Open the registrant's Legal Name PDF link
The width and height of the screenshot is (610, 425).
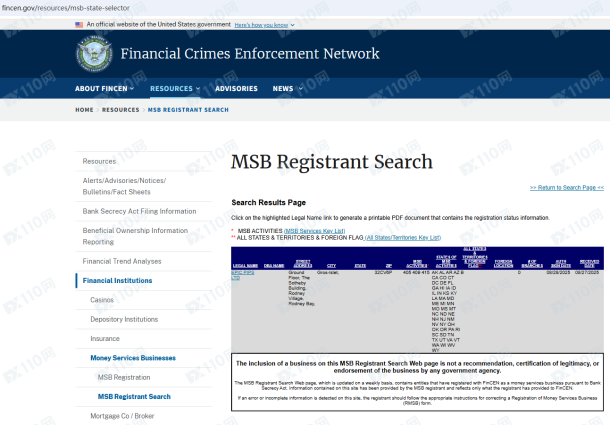[x=242, y=275]
